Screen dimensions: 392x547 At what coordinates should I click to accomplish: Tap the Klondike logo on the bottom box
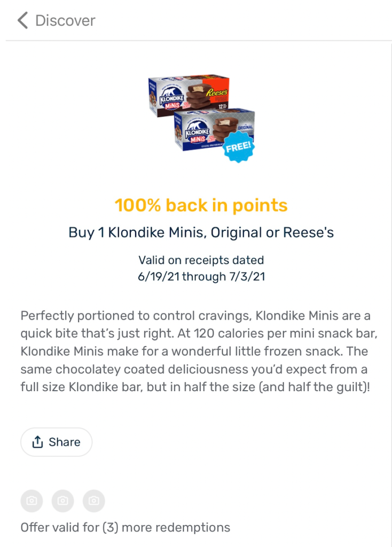pos(195,132)
